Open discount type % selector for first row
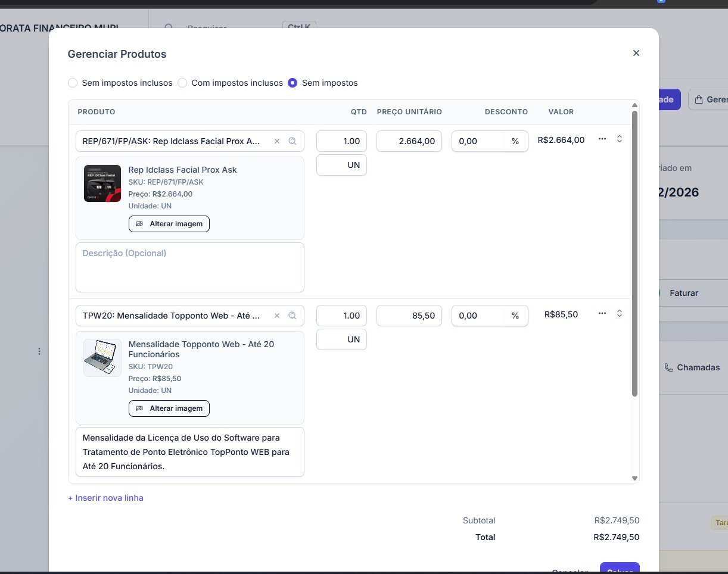The width and height of the screenshot is (728, 574). 515,141
